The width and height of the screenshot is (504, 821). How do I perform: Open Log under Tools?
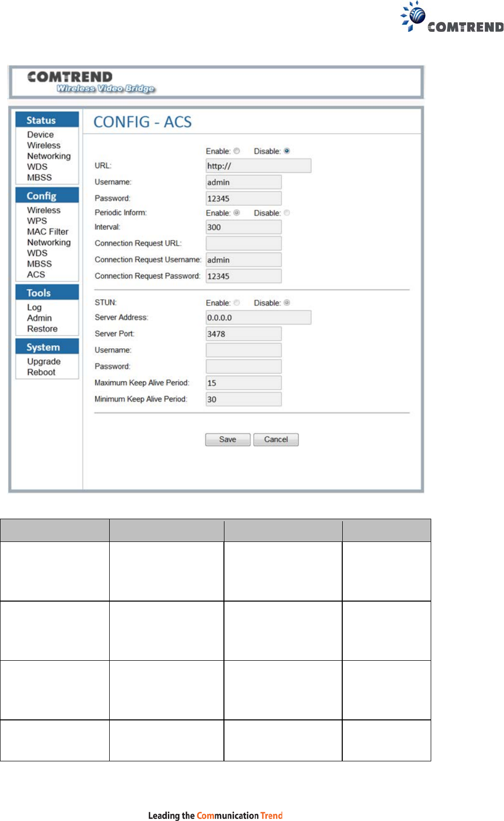coord(34,307)
